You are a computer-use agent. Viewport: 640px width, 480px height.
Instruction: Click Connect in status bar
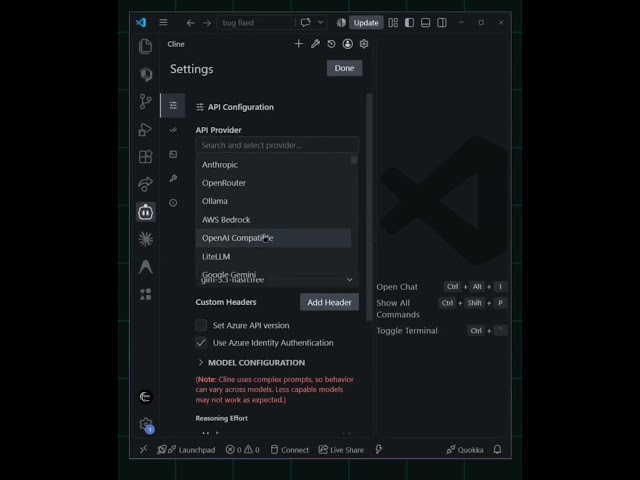290,450
